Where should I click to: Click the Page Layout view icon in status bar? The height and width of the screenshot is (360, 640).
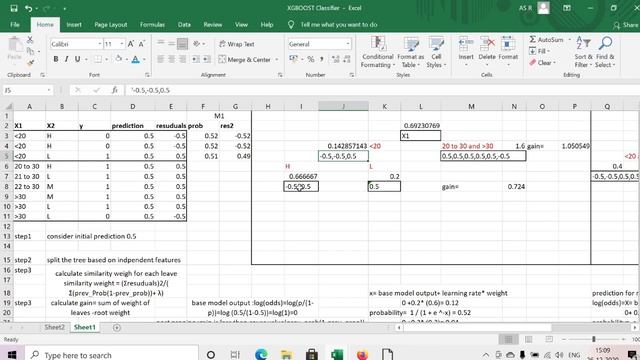529,339
